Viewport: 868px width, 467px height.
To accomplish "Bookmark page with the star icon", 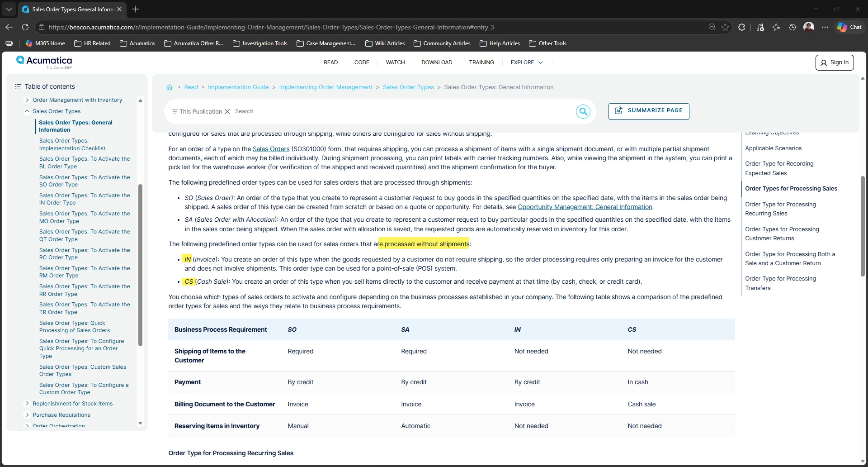I will point(725,27).
